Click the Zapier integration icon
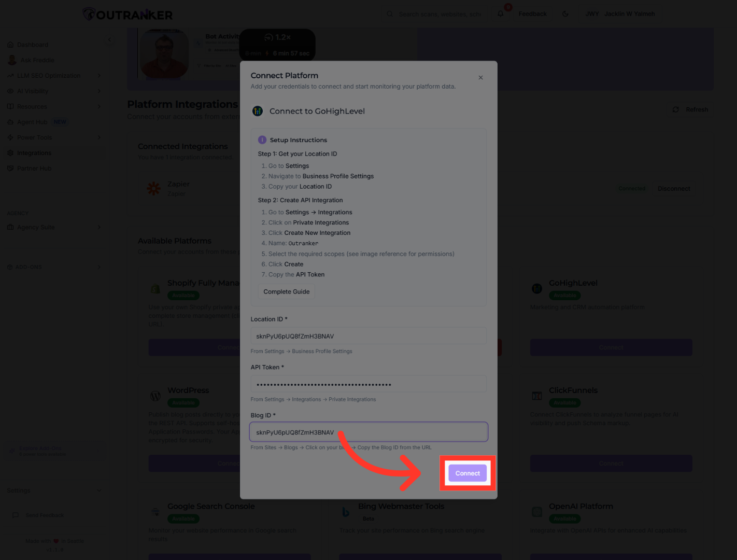The height and width of the screenshot is (560, 737). tap(154, 188)
